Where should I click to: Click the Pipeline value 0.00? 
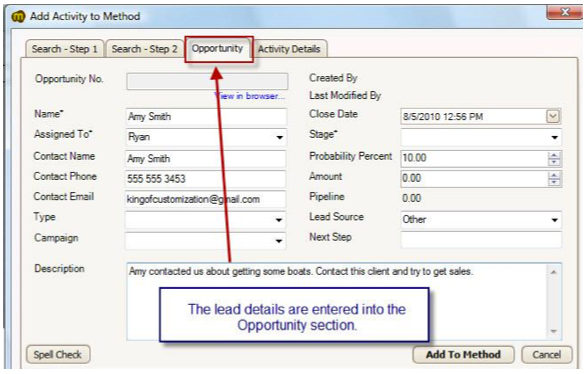coord(411,198)
